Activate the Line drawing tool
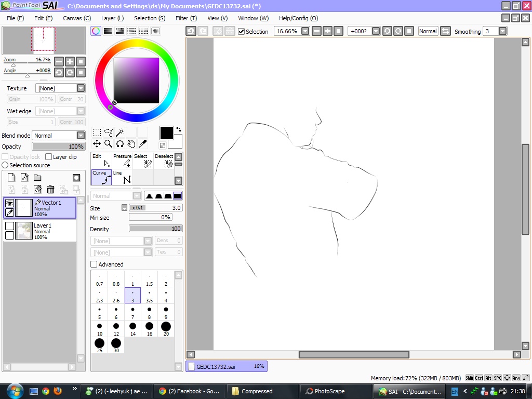532x399 pixels. [x=122, y=177]
